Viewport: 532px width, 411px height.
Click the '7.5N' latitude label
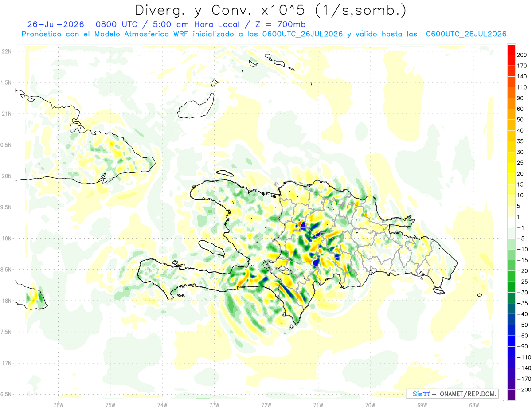click(6, 332)
